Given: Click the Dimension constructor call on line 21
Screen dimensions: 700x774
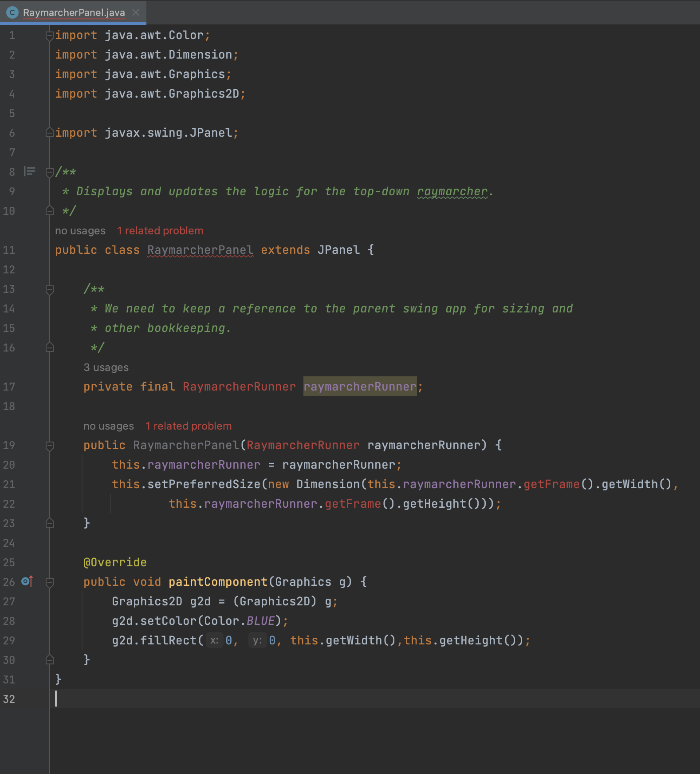Looking at the screenshot, I should pos(328,484).
